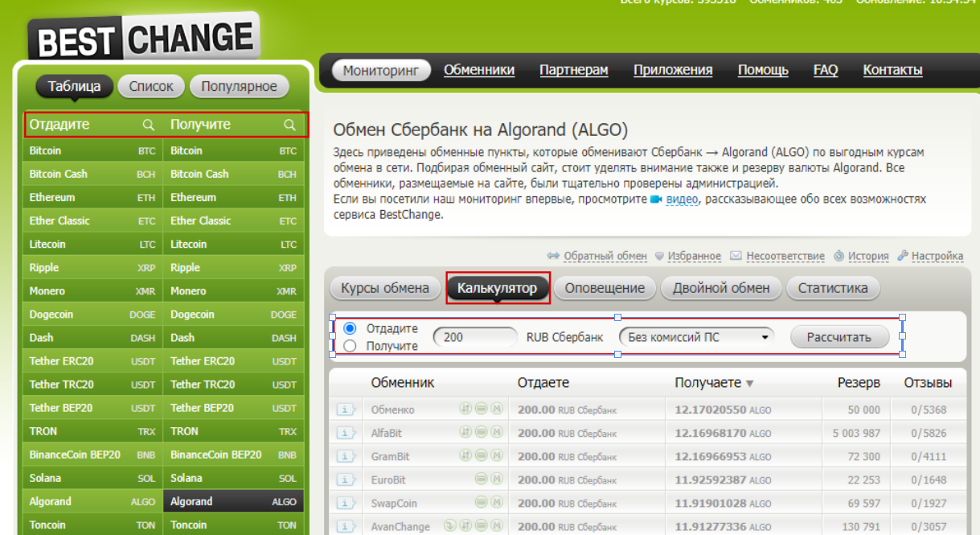Click the wrench icon beside Настройка
980x535 pixels.
[x=903, y=256]
